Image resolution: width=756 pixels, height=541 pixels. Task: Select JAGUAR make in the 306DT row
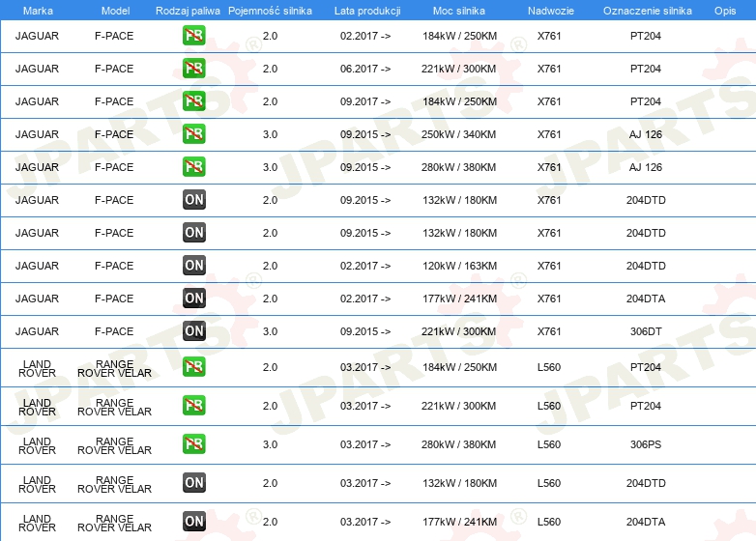[37, 331]
